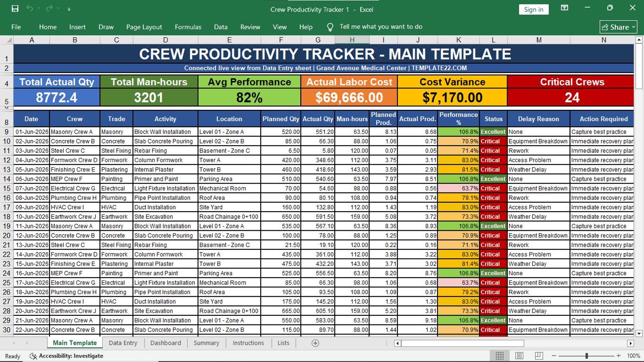This screenshot has width=644, height=362.
Task: Click horizontal scrollbar left arrow
Action: 397,343
